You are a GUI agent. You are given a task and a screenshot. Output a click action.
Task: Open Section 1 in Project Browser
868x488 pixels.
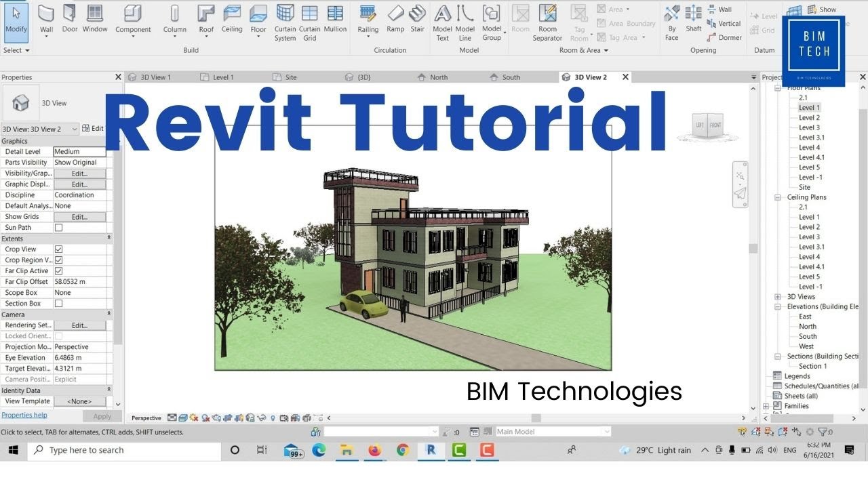click(812, 366)
